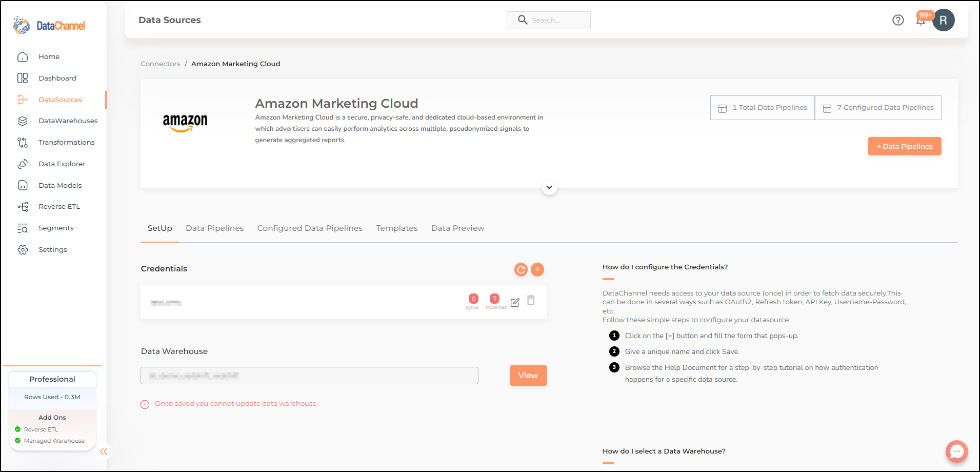Click the DataChannel logo
The image size is (980, 472).
coord(49,25)
